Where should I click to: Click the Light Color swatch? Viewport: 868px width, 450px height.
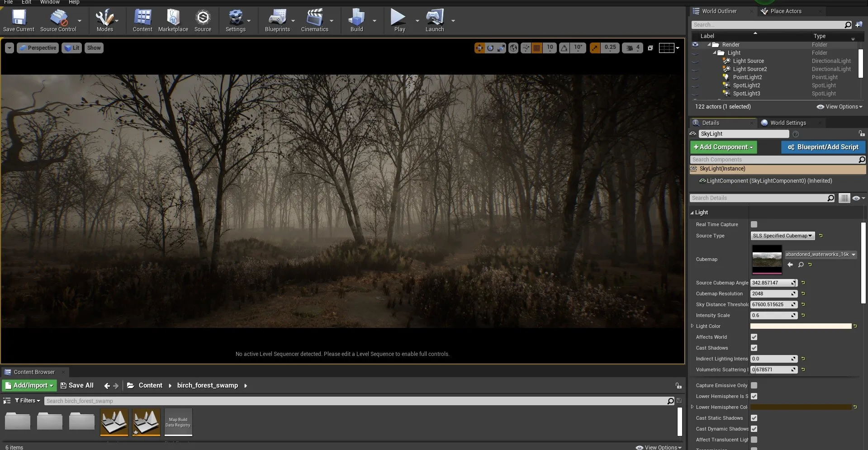801,326
